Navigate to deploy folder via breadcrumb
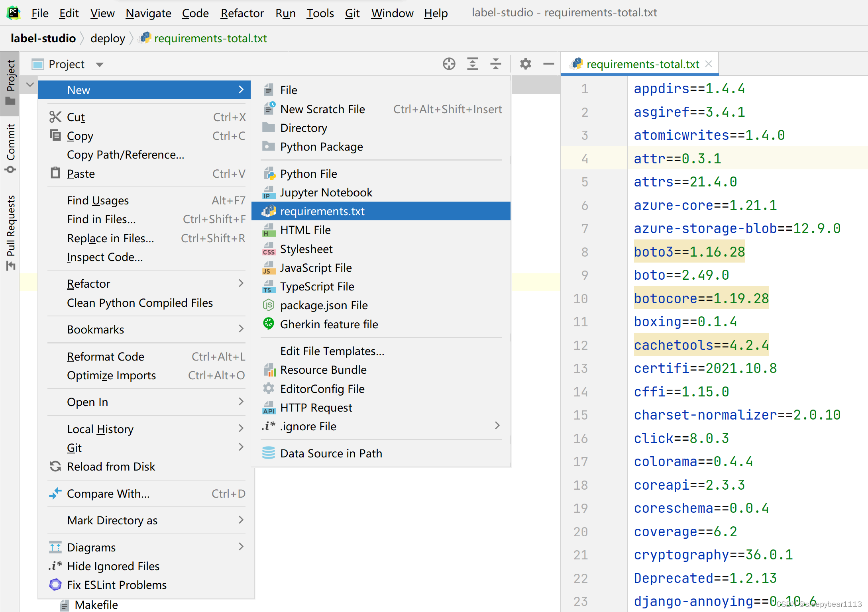The image size is (868, 612). click(108, 38)
